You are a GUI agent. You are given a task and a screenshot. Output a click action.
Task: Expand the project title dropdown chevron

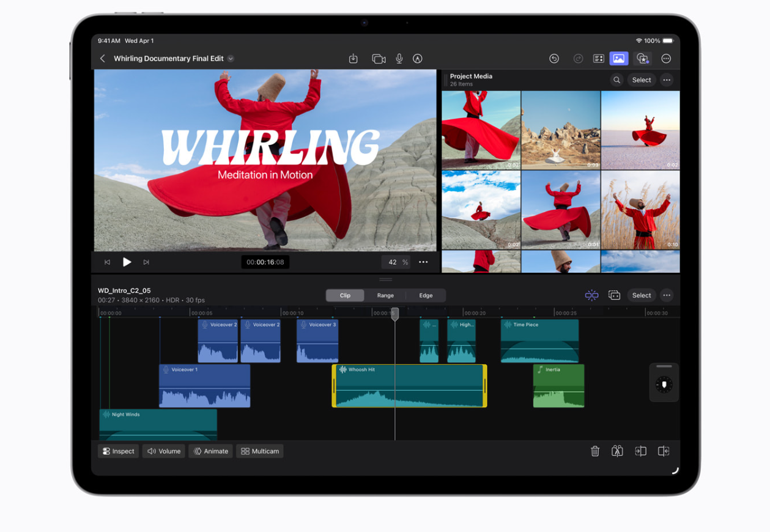(x=231, y=59)
